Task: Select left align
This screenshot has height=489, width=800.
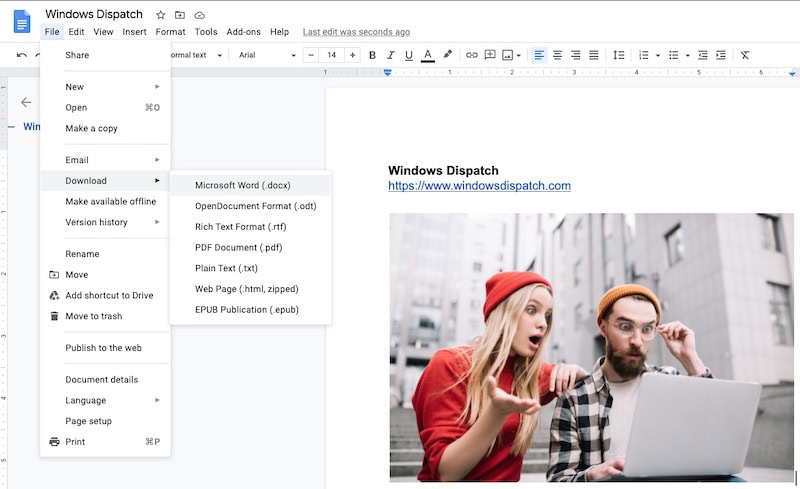Action: click(x=539, y=55)
